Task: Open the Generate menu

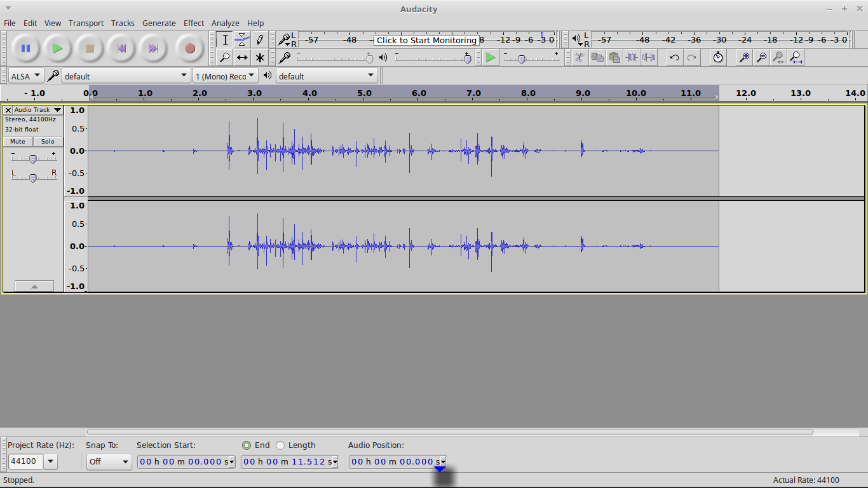Action: 159,23
